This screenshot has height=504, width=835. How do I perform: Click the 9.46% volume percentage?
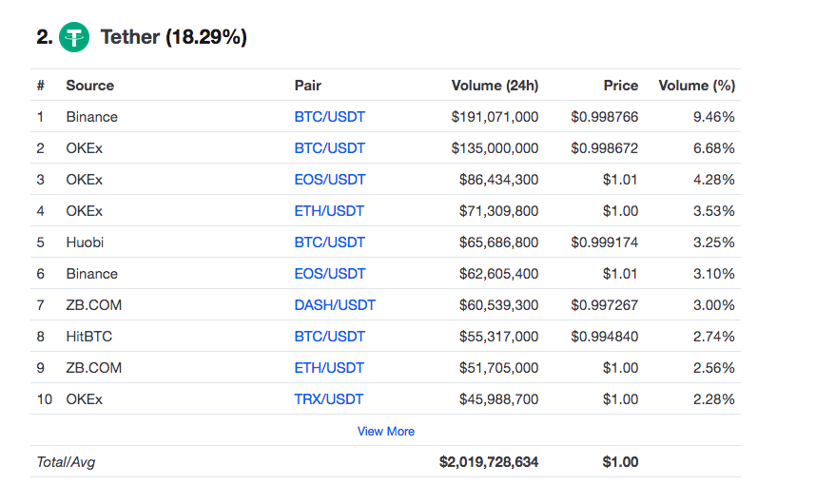[x=713, y=117]
